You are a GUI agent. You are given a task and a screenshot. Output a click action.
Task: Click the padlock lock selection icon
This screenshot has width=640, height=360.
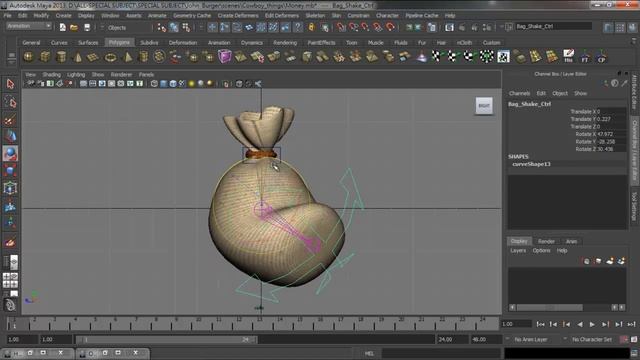(x=311, y=27)
